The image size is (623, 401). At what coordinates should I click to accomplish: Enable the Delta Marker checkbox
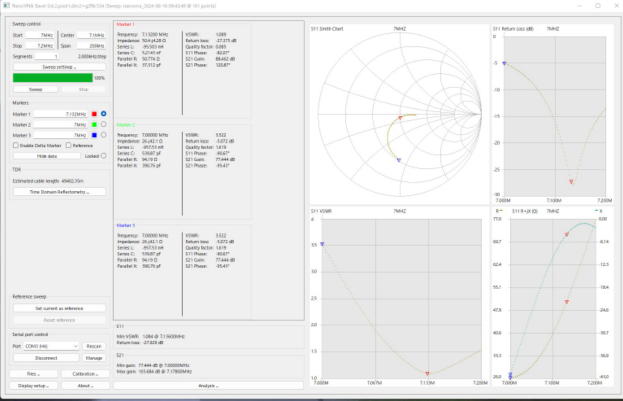point(16,146)
